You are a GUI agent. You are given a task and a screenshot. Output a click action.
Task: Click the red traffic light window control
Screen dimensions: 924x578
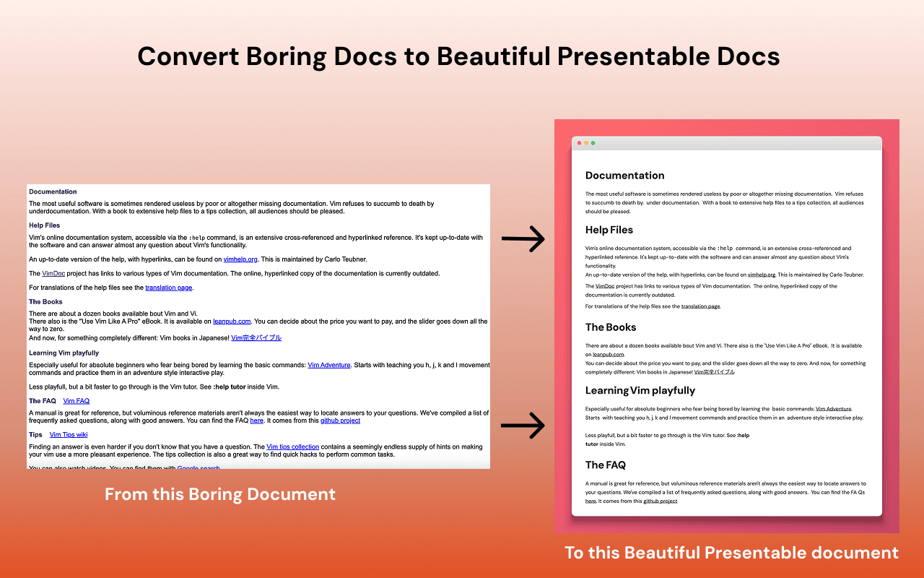click(579, 143)
